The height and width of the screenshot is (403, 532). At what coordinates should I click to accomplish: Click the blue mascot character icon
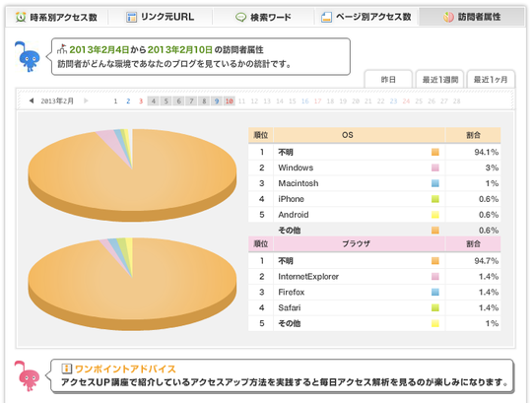[27, 56]
